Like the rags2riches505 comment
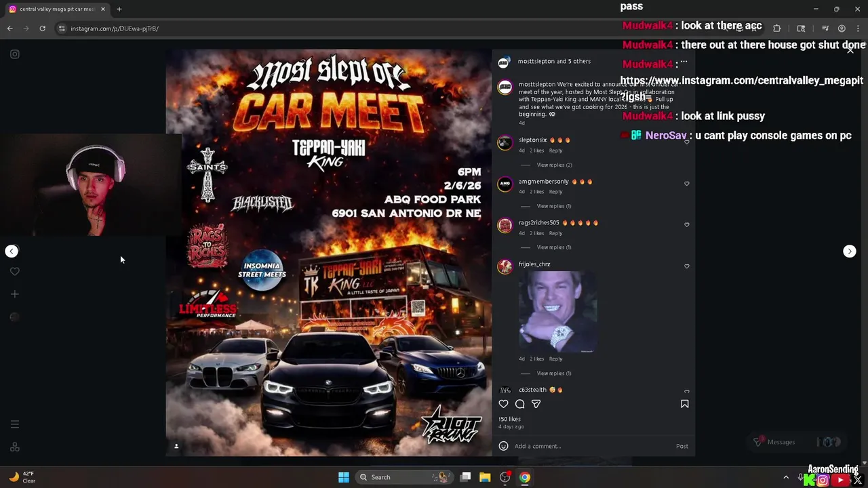The image size is (868, 488). tap(687, 225)
